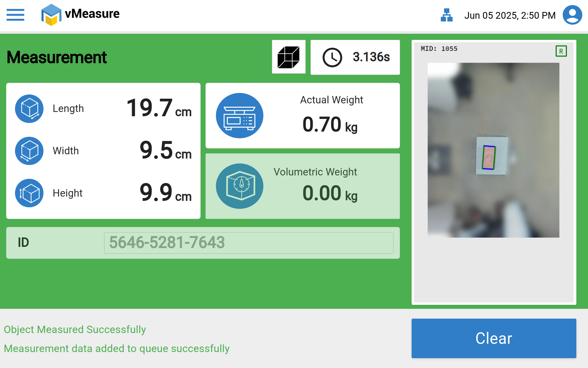The width and height of the screenshot is (588, 368).
Task: Click the captured package image thumbnail
Action: [x=493, y=150]
